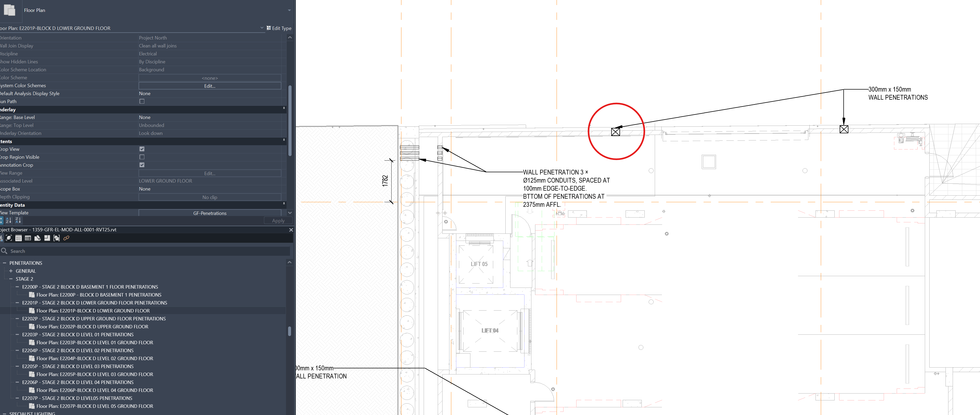
Task: Click the schedules filter icon in Project Browser
Action: click(x=28, y=238)
